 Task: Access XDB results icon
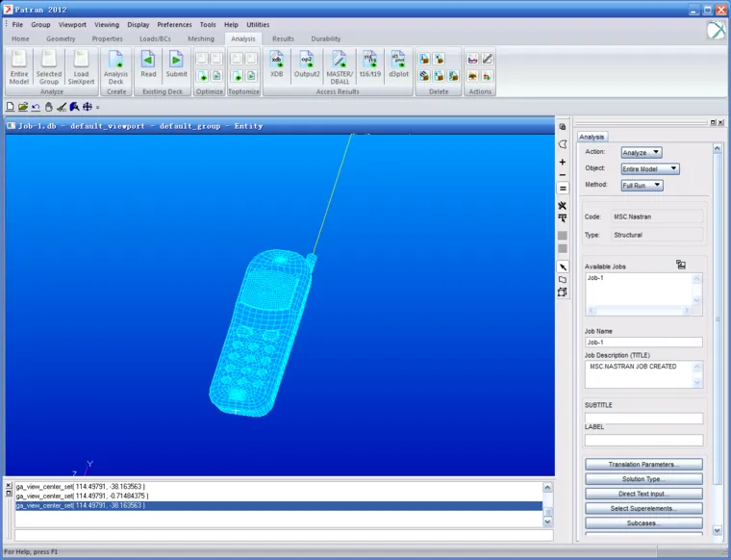click(276, 64)
